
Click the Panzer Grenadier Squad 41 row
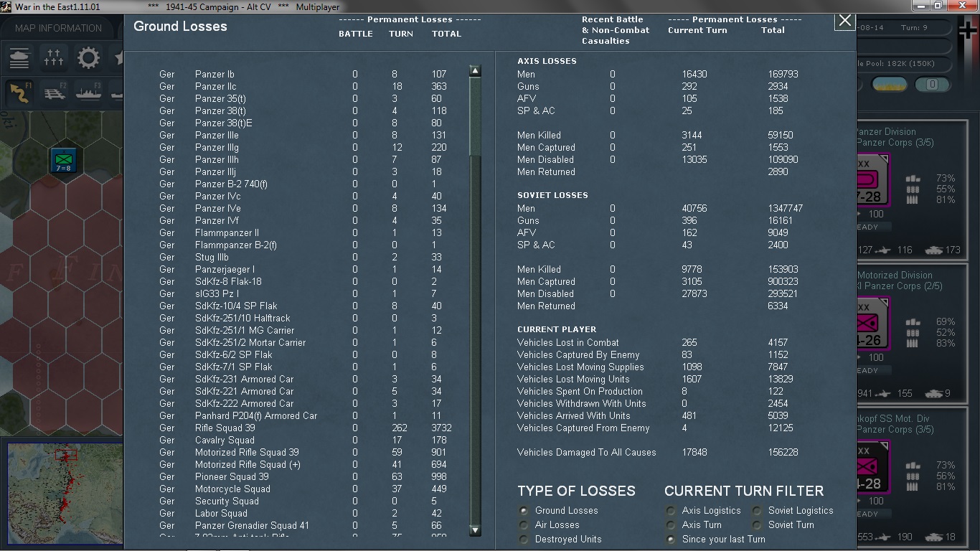click(305, 525)
